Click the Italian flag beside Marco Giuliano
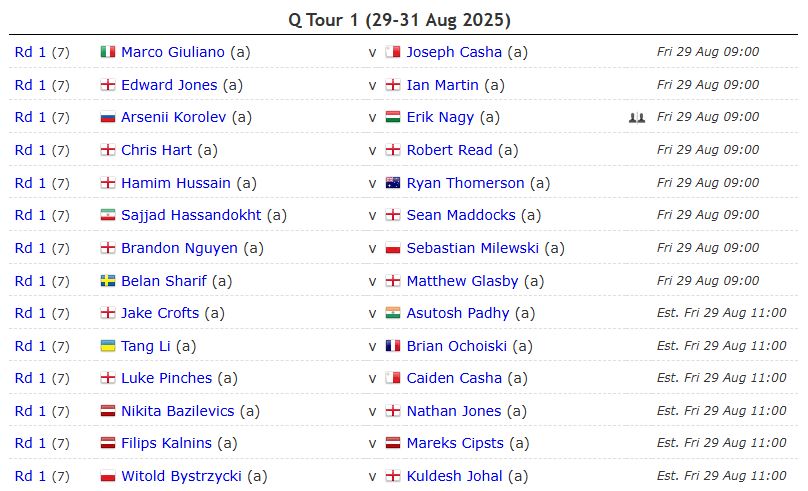The width and height of the screenshot is (808, 491). (x=108, y=52)
